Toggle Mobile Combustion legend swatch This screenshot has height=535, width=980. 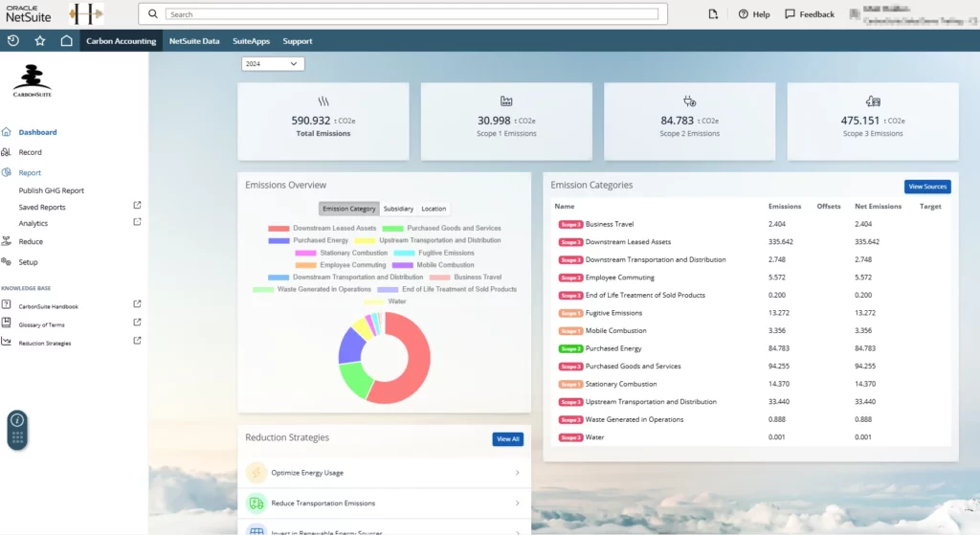[x=403, y=265]
